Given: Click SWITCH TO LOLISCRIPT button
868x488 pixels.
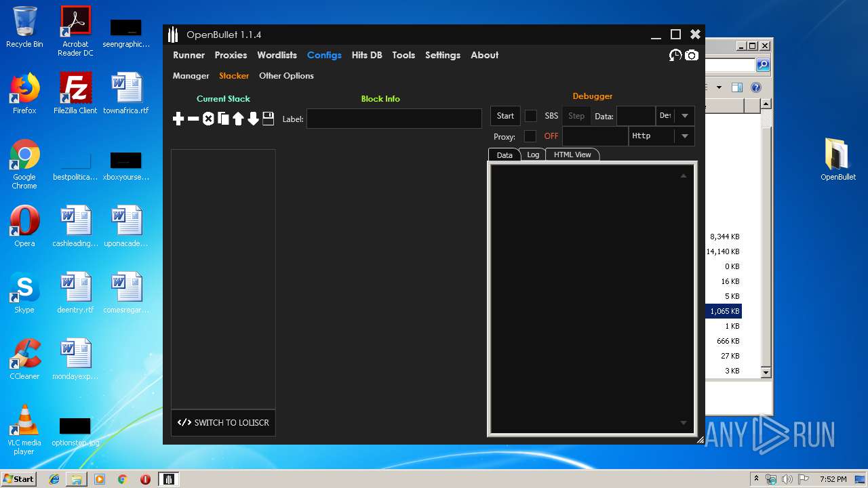Looking at the screenshot, I should click(223, 422).
